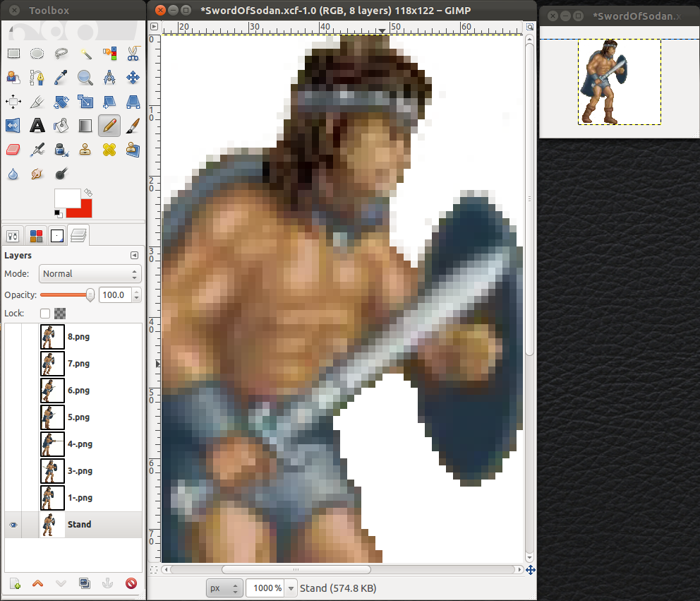The width and height of the screenshot is (700, 601).
Task: Open the layer Mode dropdown
Action: [x=90, y=274]
